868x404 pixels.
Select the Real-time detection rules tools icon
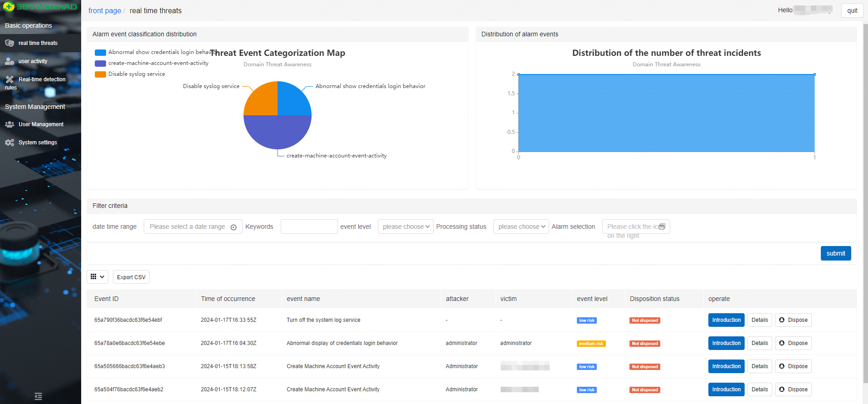pyautogui.click(x=10, y=79)
